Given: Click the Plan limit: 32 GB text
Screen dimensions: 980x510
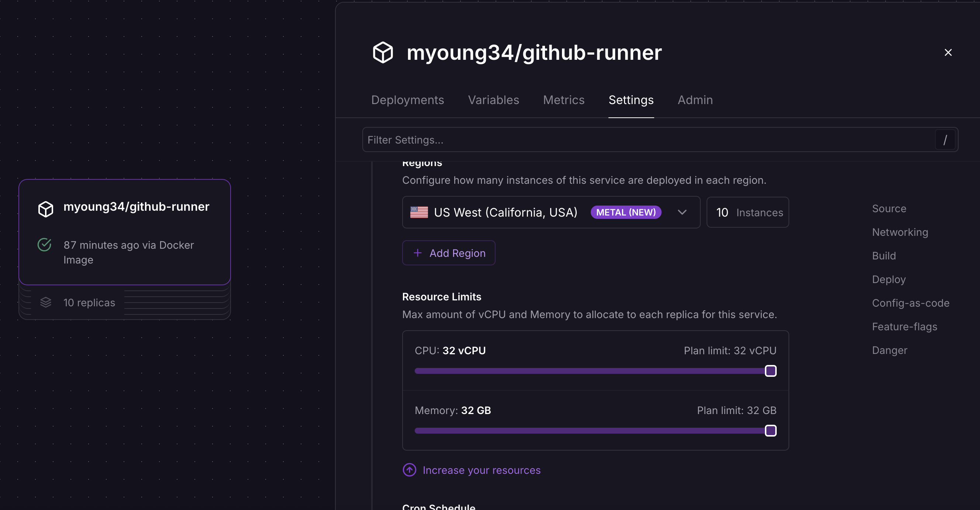Looking at the screenshot, I should tap(736, 410).
